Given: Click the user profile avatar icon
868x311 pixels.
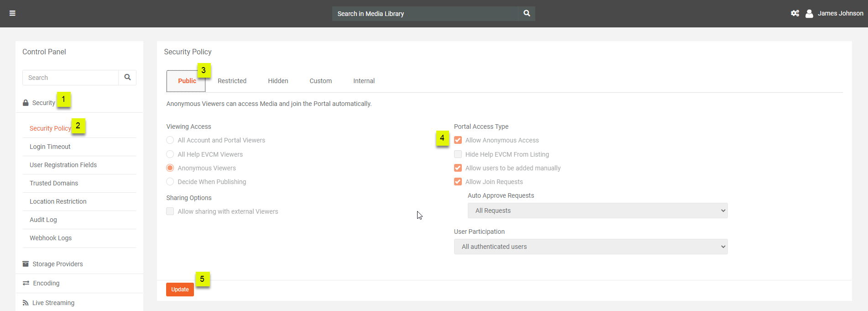Looking at the screenshot, I should (809, 14).
